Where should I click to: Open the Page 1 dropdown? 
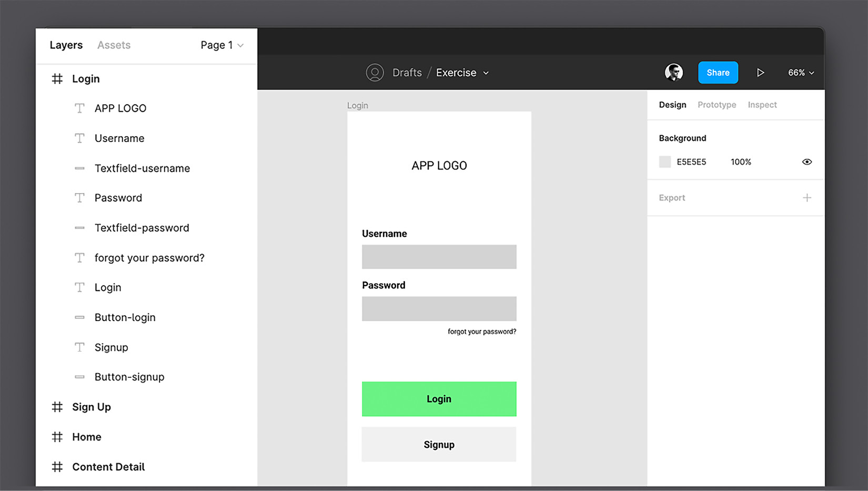221,45
